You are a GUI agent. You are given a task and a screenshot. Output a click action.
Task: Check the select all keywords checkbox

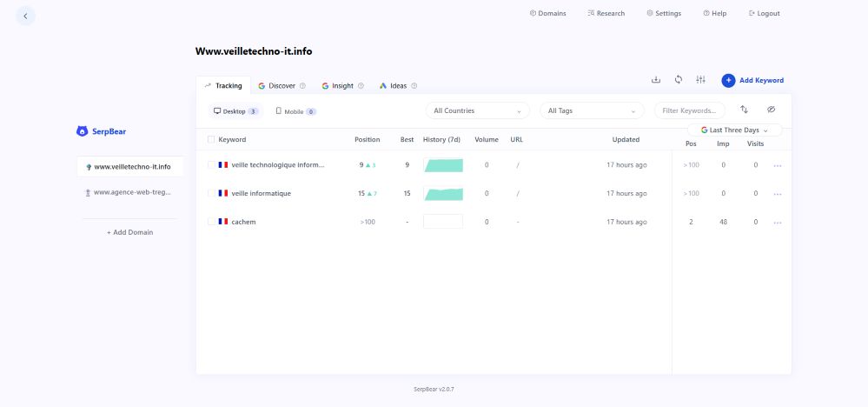[211, 139]
